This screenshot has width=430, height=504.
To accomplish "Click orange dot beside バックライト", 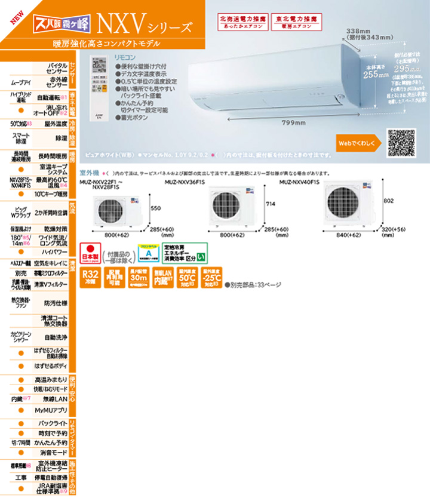I will [21, 423].
